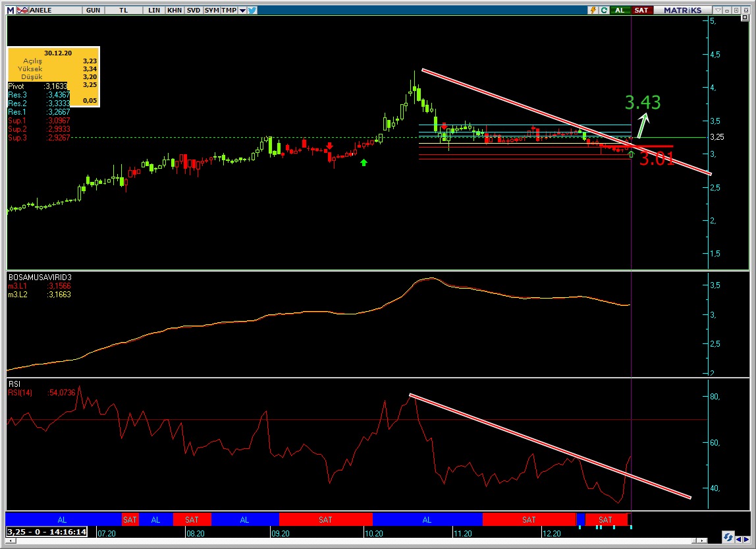Click the blue sync icon at bottom right
Screen dimensions: 756x549
coord(728,536)
